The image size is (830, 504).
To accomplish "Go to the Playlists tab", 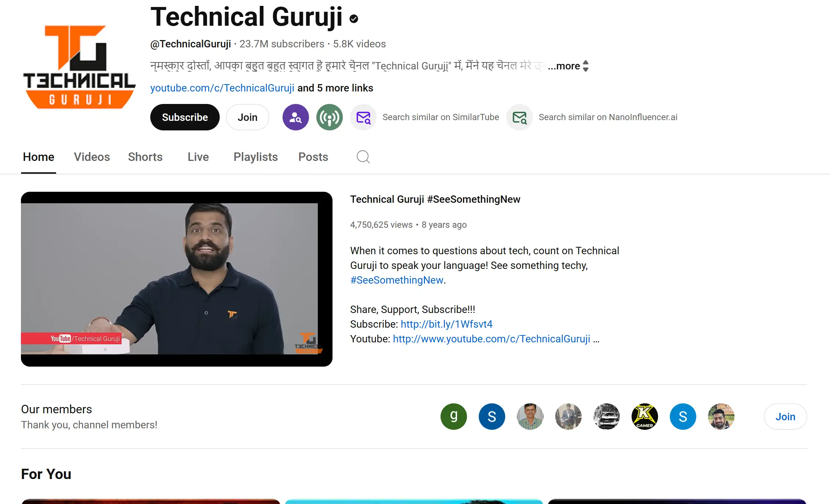I will [x=256, y=157].
